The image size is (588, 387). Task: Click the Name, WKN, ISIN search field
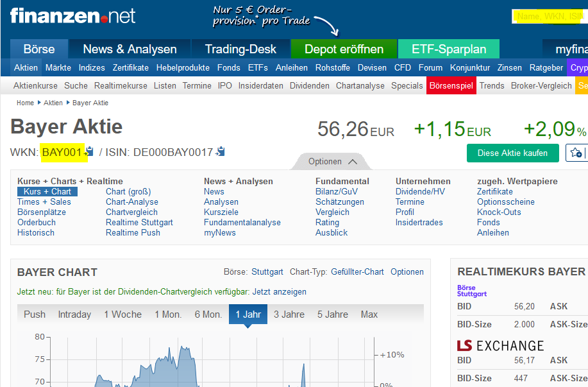tap(550, 17)
